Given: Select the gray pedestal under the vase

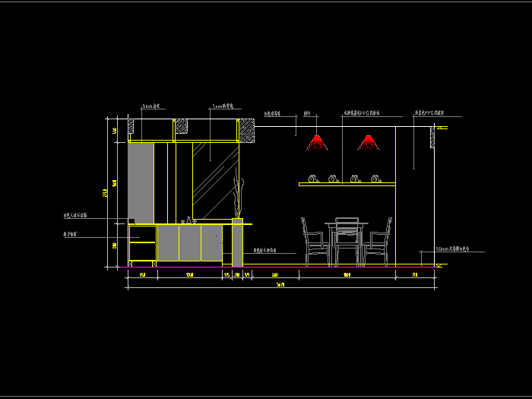Looking at the screenshot, I should coord(237,245).
